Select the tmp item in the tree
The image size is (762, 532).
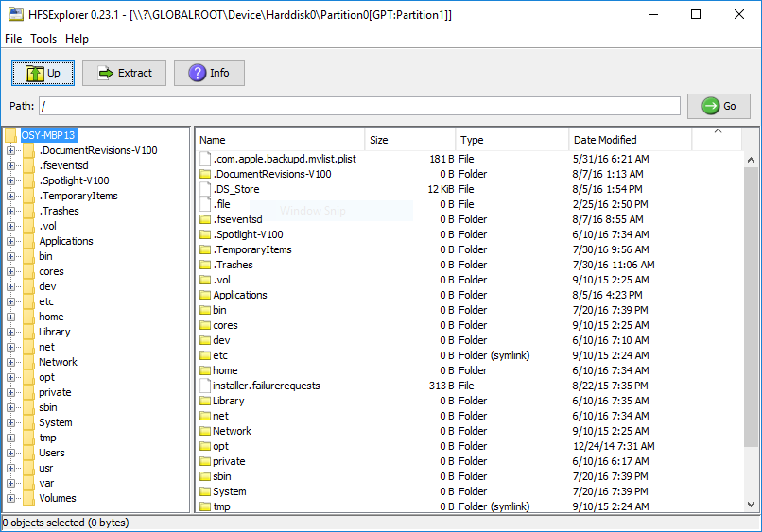pyautogui.click(x=47, y=438)
